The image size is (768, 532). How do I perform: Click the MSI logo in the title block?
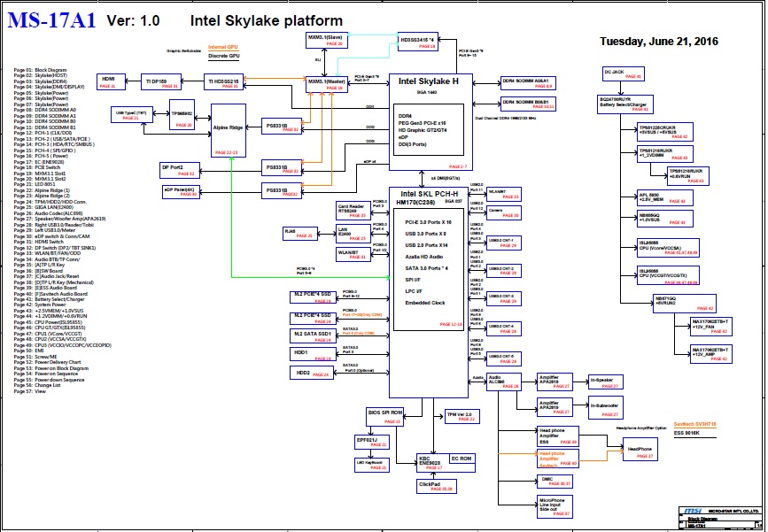pyautogui.click(x=694, y=511)
